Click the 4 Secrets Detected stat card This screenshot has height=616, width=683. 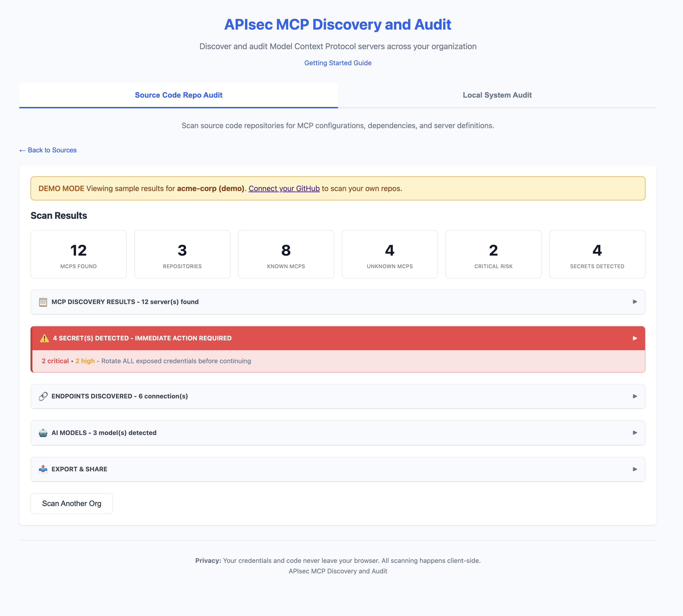click(x=597, y=254)
